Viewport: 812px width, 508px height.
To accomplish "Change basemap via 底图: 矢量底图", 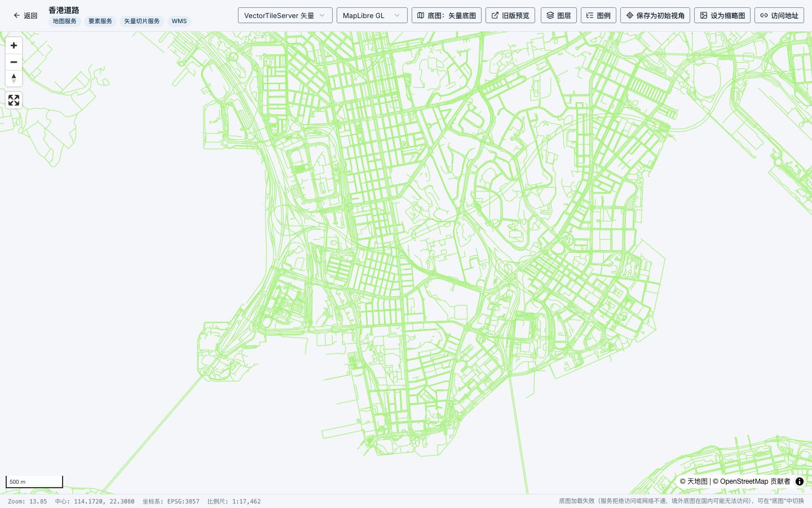I will (447, 16).
